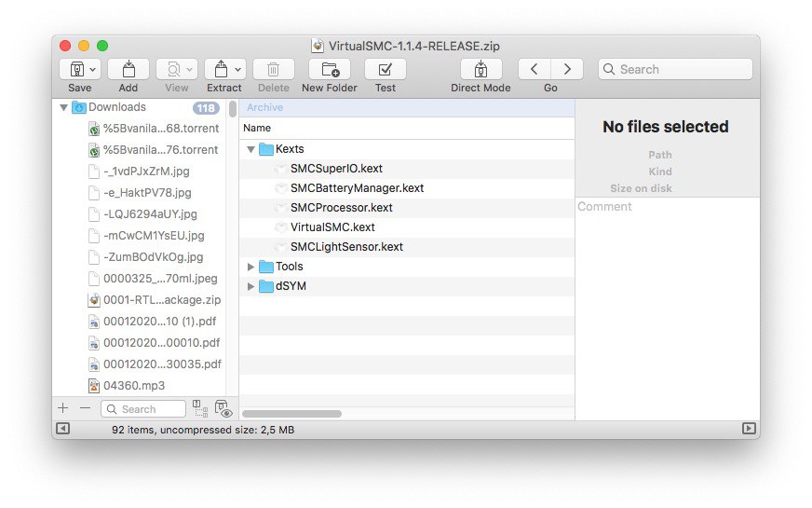
Task: Click the yellow minimize window button
Action: point(84,46)
